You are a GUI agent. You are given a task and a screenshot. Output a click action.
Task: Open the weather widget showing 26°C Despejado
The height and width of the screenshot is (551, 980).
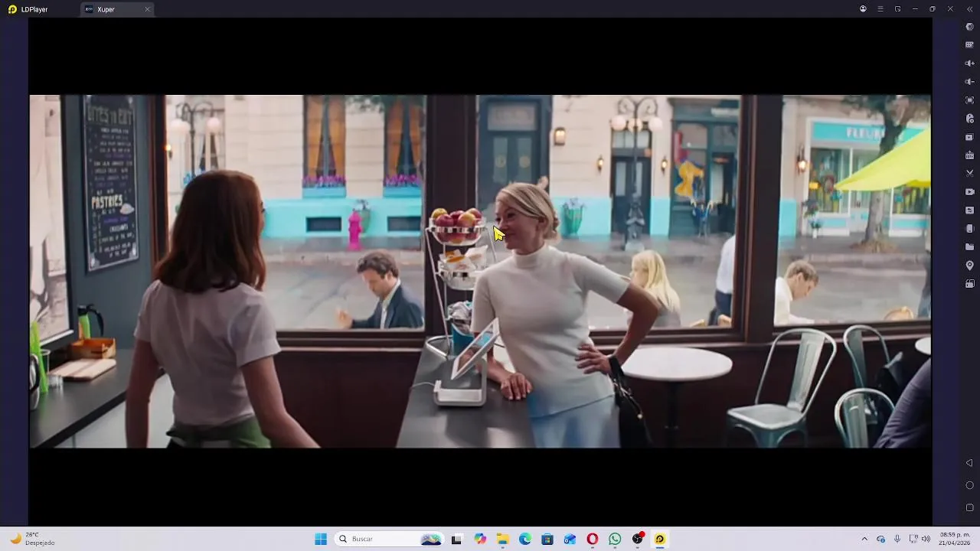[x=32, y=539]
